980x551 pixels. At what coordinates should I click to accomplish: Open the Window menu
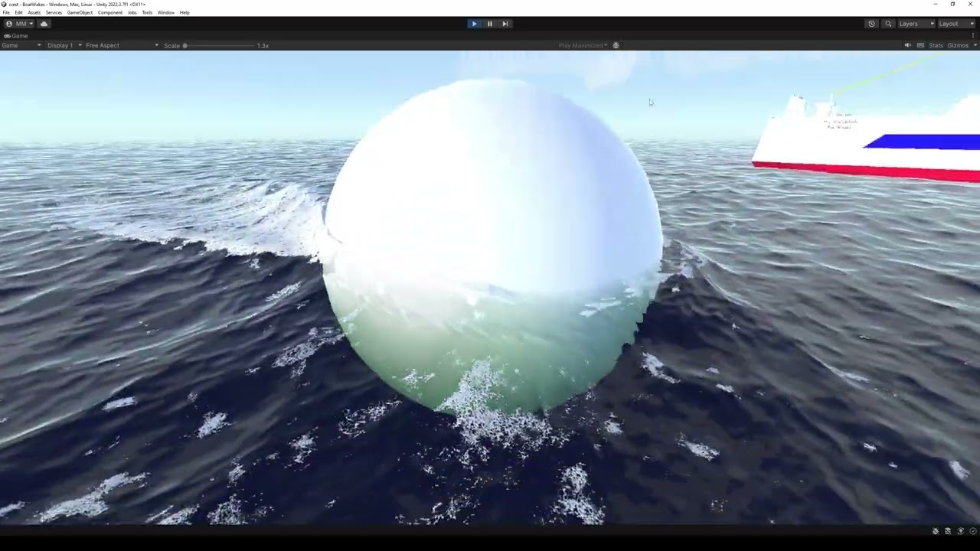click(165, 12)
